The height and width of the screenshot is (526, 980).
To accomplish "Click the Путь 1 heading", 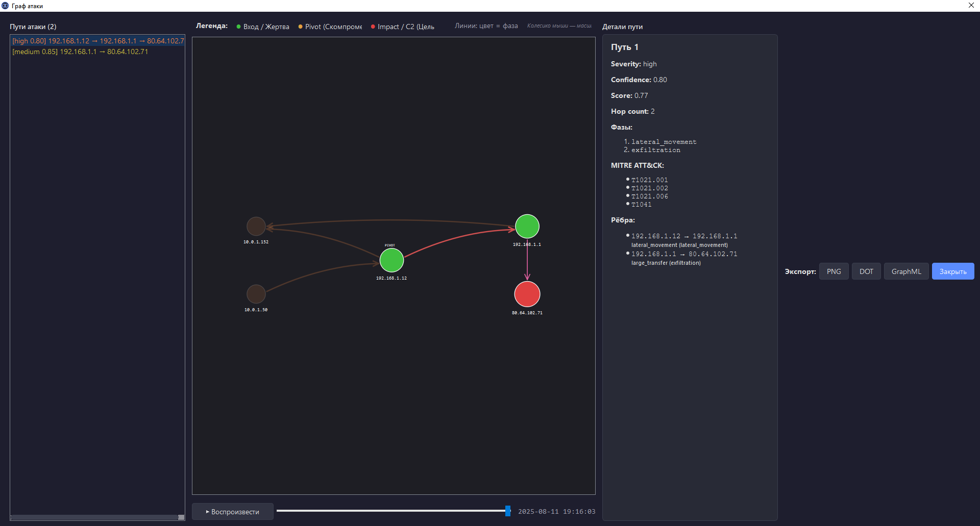I will pos(625,47).
